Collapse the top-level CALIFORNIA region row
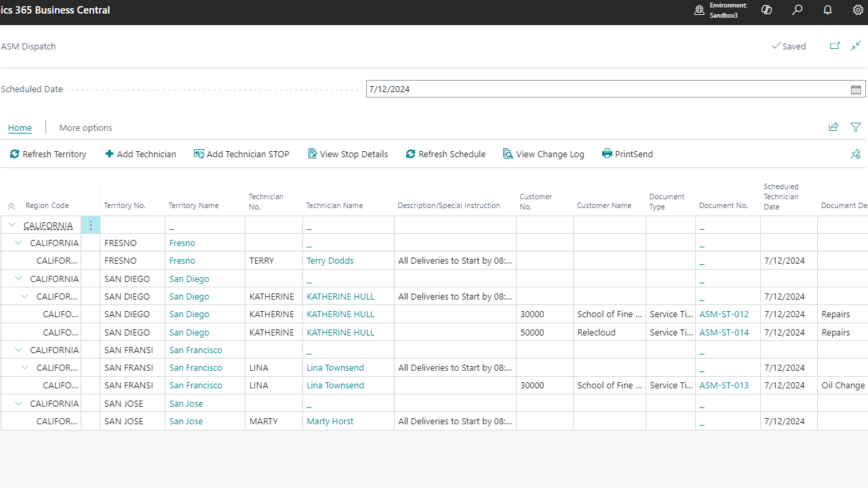This screenshot has width=868, height=488. tap(12, 226)
